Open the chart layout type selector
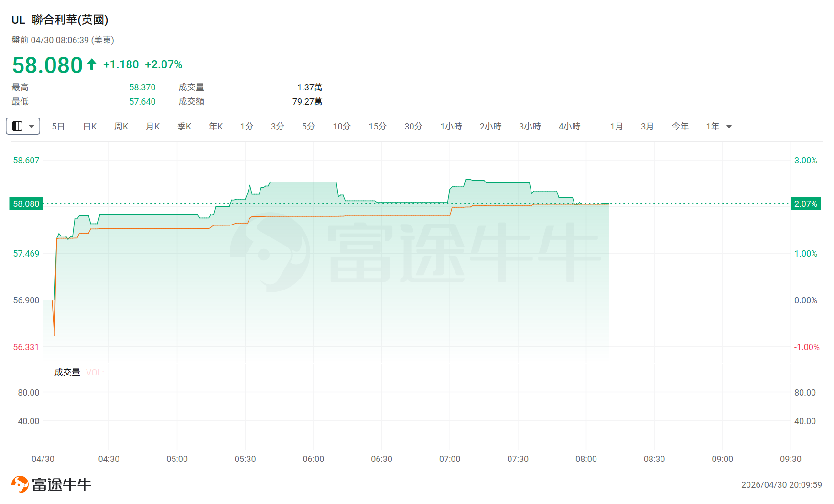The image size is (834, 504). (23, 126)
